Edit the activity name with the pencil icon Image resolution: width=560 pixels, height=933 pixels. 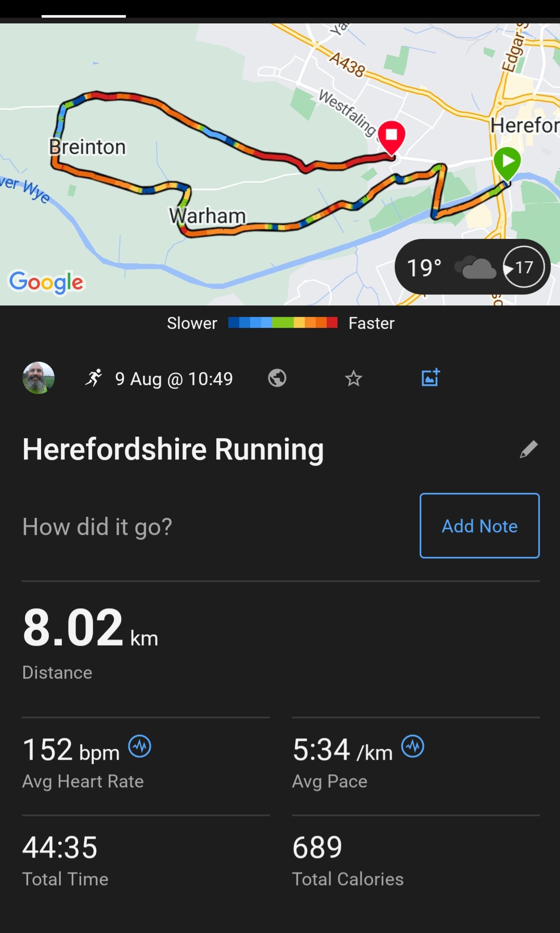529,450
